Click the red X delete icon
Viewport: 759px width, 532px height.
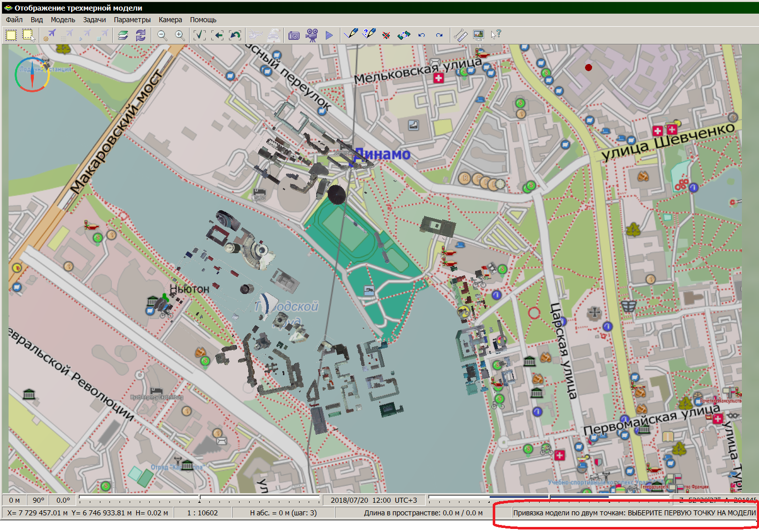386,35
